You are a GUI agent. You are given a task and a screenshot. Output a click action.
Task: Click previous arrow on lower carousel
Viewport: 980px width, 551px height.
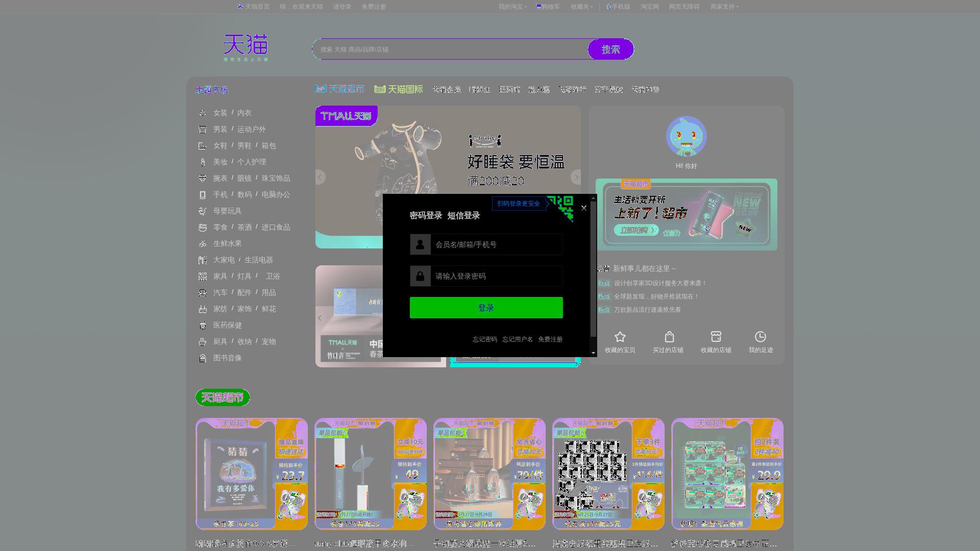[320, 318]
